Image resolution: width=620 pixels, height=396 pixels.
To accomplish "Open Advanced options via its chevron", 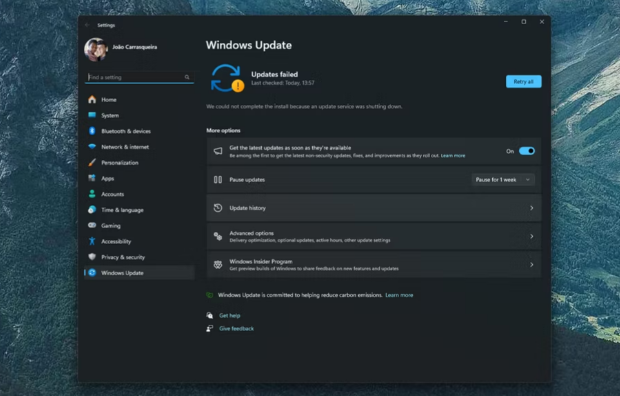I will [531, 236].
